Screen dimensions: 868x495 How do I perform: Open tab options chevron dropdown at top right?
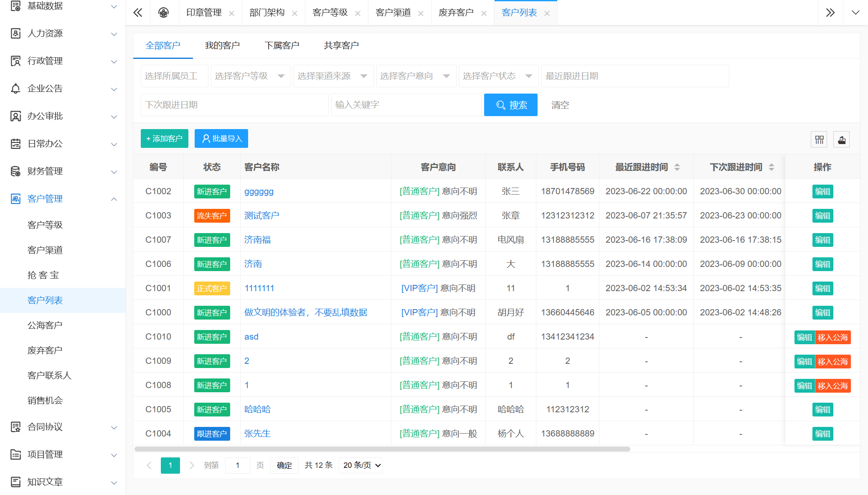[x=855, y=13]
